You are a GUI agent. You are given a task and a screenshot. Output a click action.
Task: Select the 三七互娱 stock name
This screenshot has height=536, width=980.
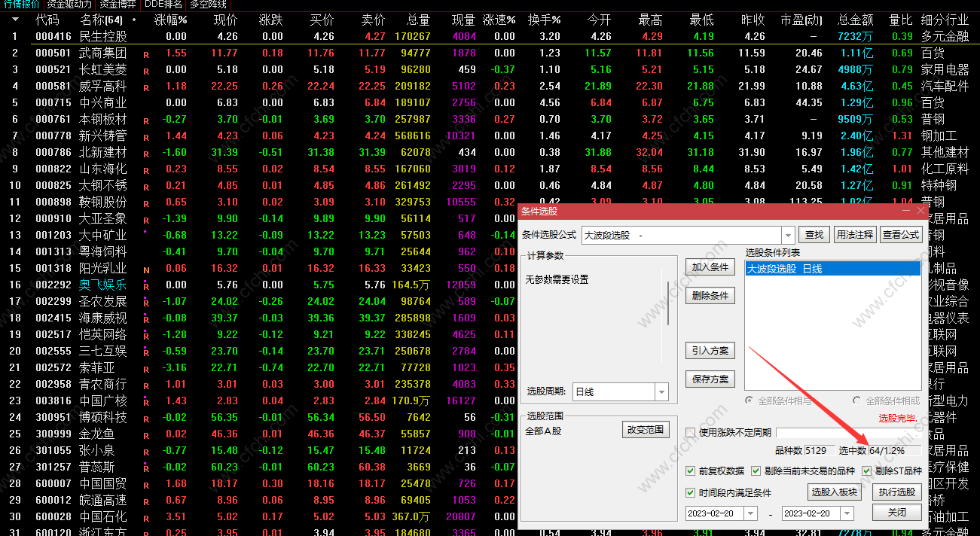[x=103, y=351]
